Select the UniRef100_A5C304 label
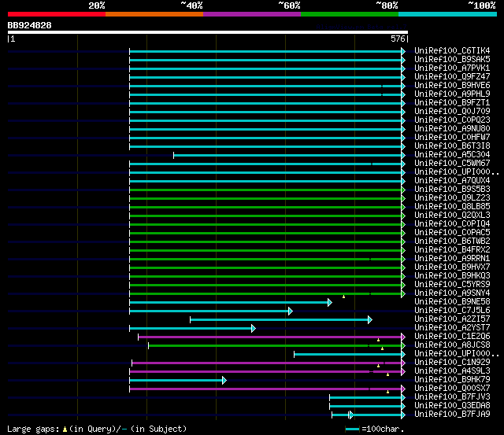This screenshot has width=504, height=435. coord(452,155)
